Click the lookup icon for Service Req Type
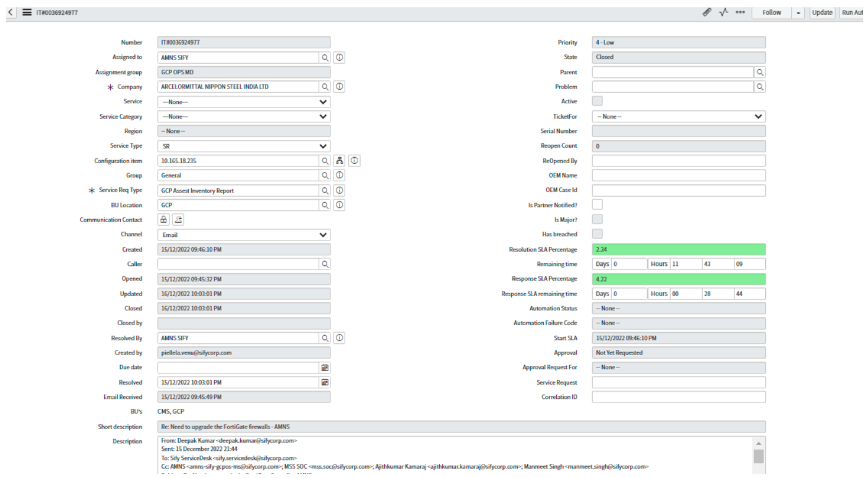Image resolution: width=868 pixels, height=478 pixels. click(324, 190)
